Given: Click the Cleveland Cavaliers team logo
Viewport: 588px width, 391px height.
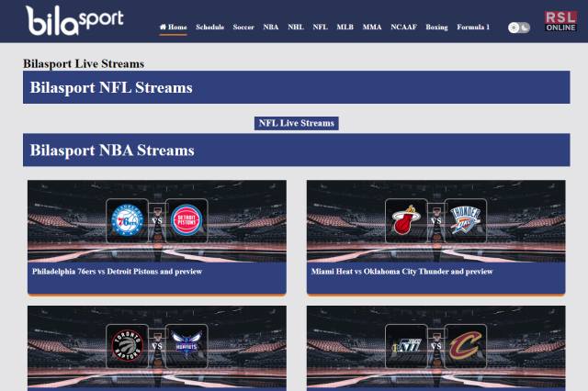Looking at the screenshot, I should (x=466, y=346).
